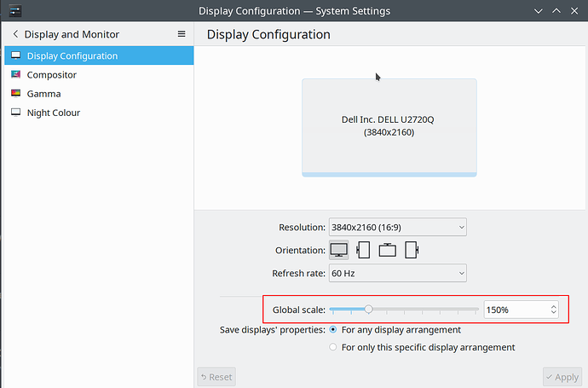Open Night Colour settings
The width and height of the screenshot is (588, 388).
tap(53, 113)
